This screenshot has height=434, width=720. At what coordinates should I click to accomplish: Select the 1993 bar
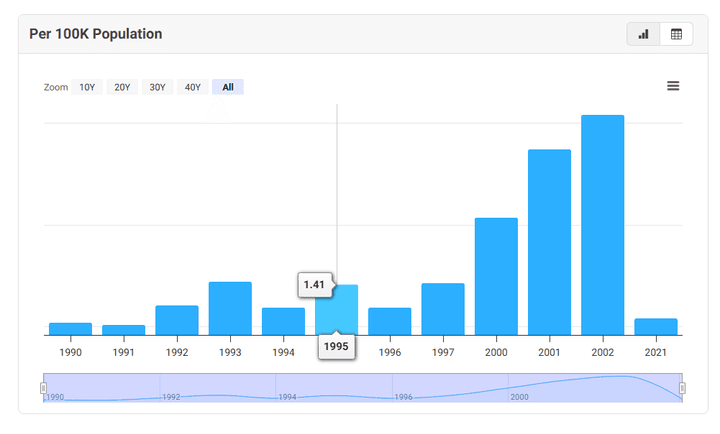(230, 308)
